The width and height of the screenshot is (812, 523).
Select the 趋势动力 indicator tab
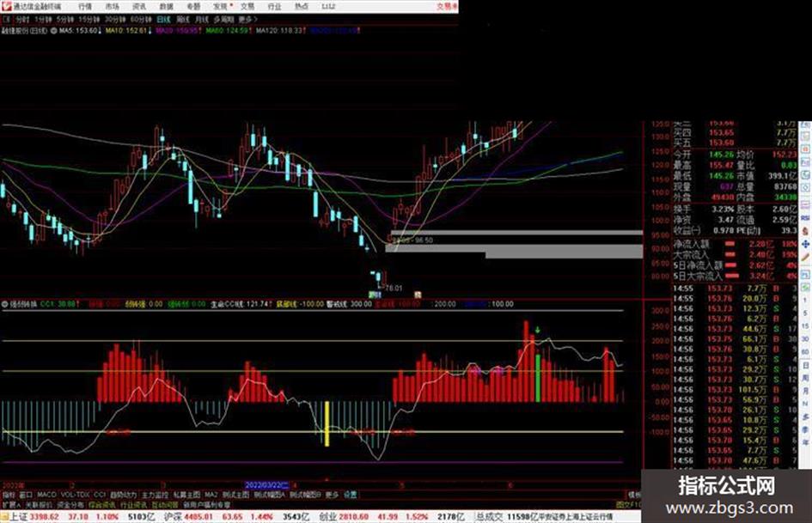pos(123,495)
